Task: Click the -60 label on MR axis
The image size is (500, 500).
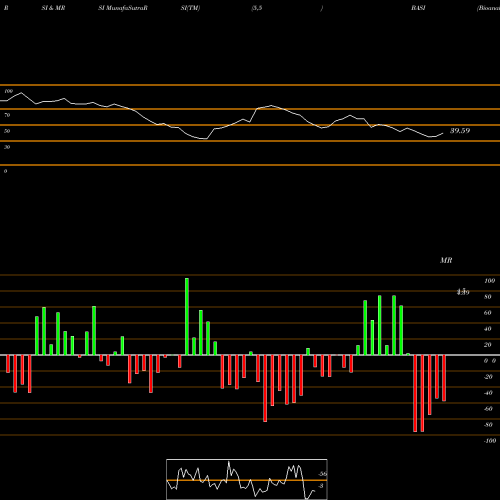Action: click(x=488, y=409)
